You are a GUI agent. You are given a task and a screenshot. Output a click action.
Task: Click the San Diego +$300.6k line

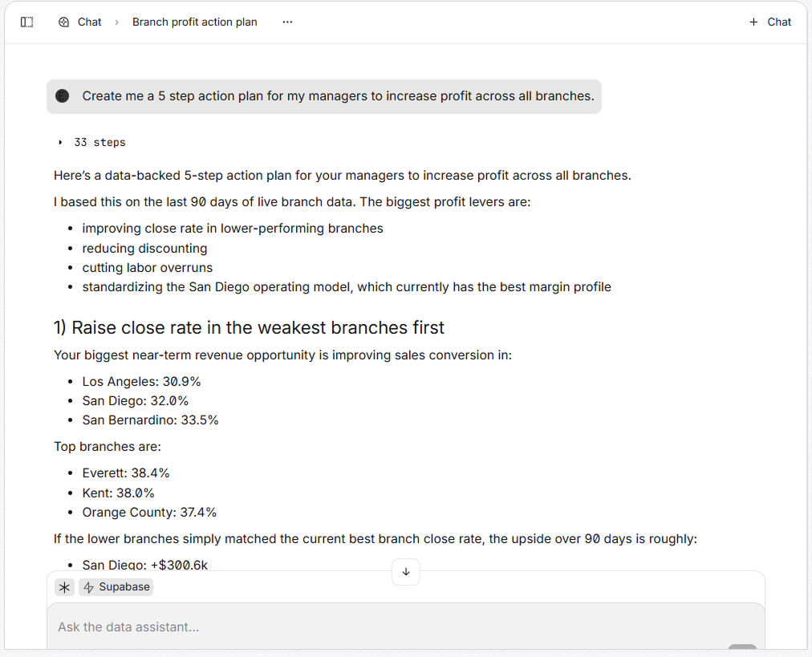(x=144, y=565)
